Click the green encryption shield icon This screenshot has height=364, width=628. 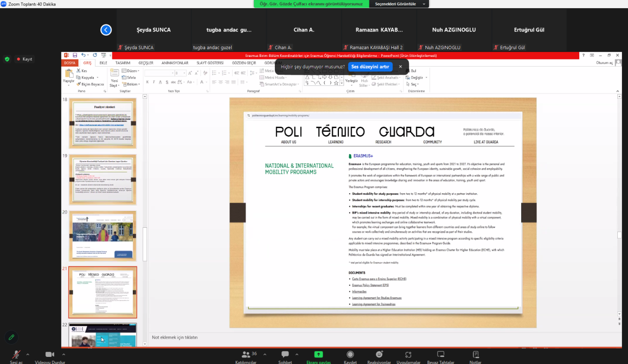(x=7, y=59)
